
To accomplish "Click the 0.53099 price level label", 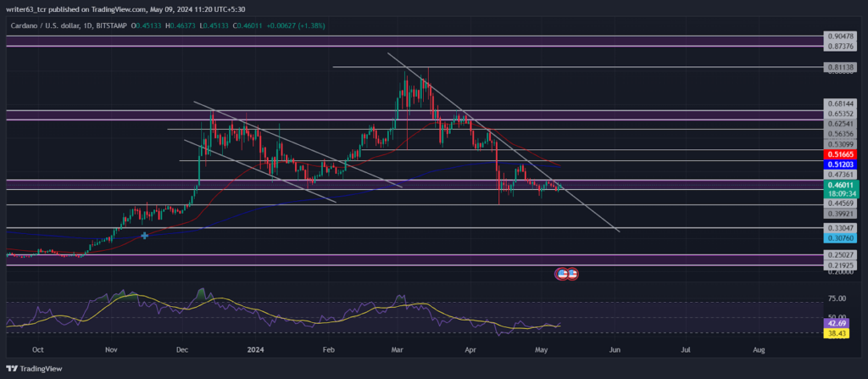I will coord(841,143).
